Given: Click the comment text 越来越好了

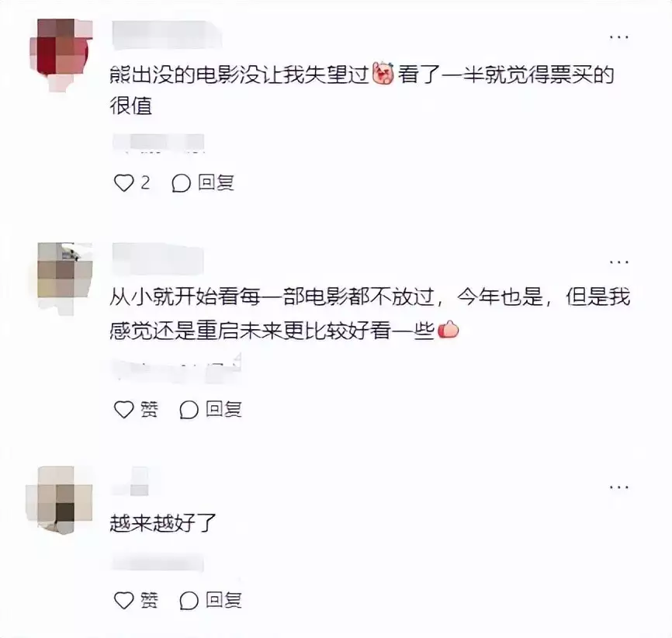Looking at the screenshot, I should point(162,522).
